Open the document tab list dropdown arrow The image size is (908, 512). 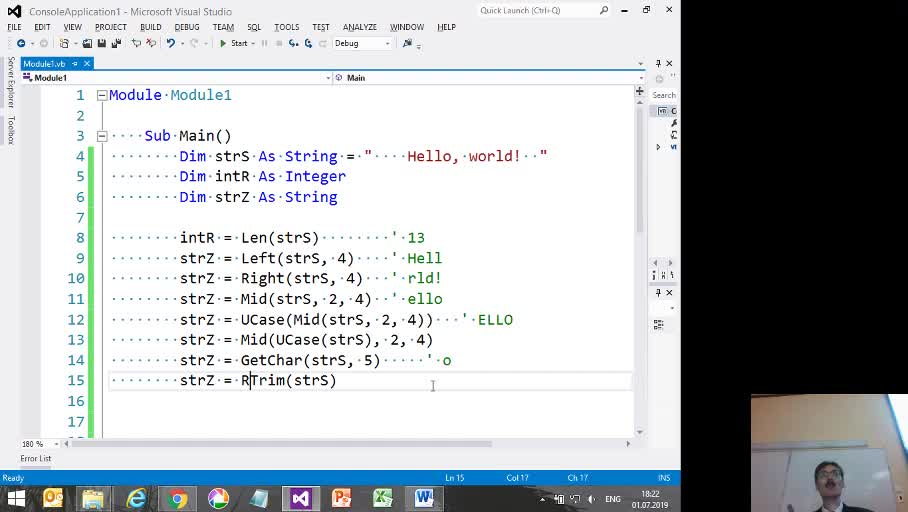tap(640, 64)
